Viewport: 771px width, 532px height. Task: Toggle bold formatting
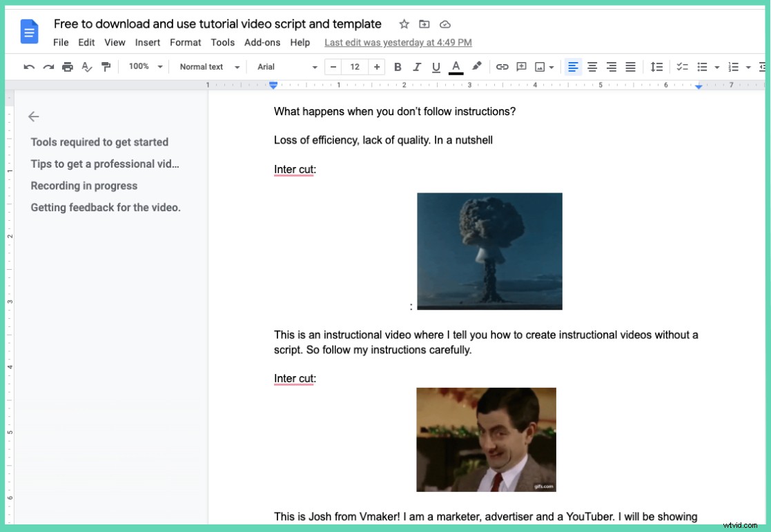[398, 66]
